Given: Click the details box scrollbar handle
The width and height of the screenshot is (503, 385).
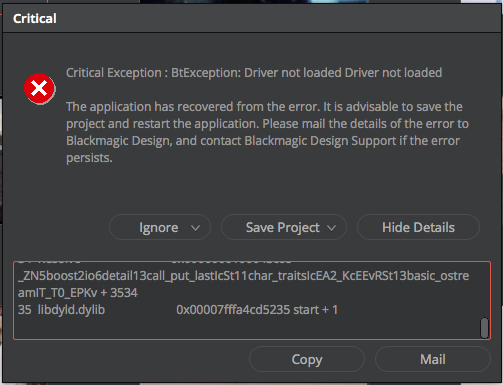Looking at the screenshot, I should 484,328.
